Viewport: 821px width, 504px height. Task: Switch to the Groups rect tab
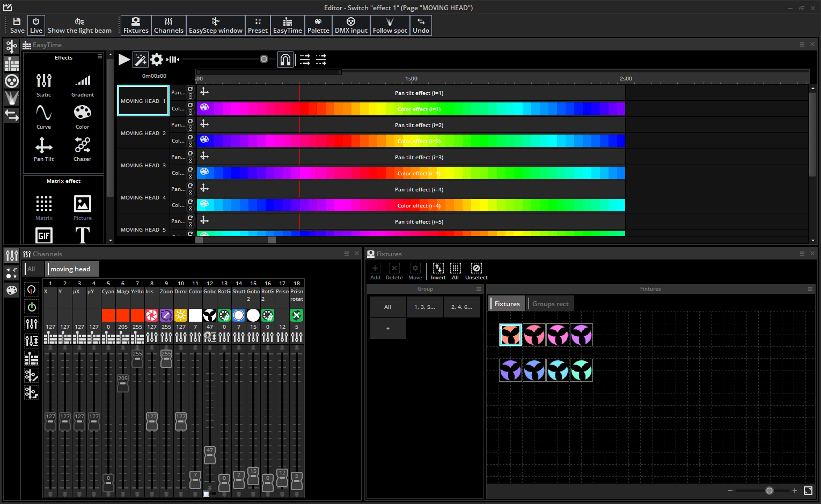click(x=550, y=304)
